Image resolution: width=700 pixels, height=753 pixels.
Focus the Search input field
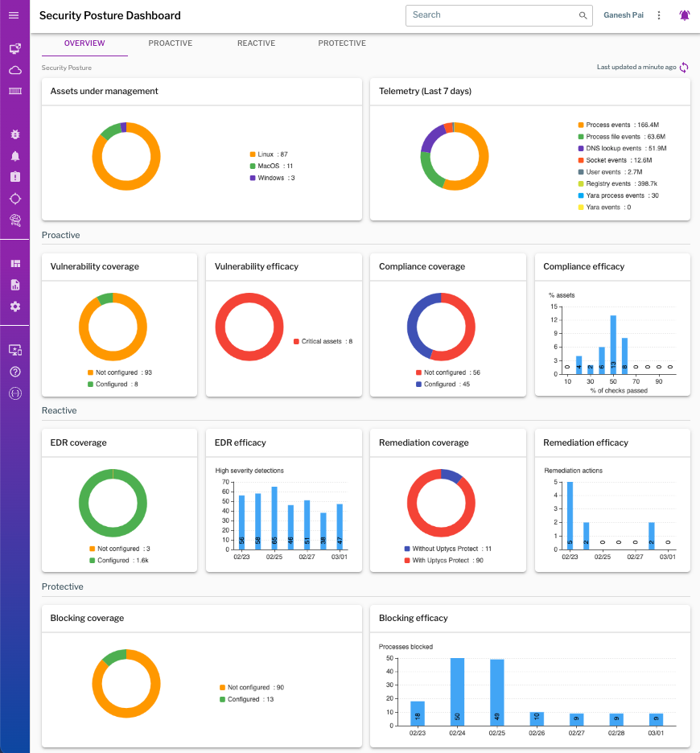491,15
